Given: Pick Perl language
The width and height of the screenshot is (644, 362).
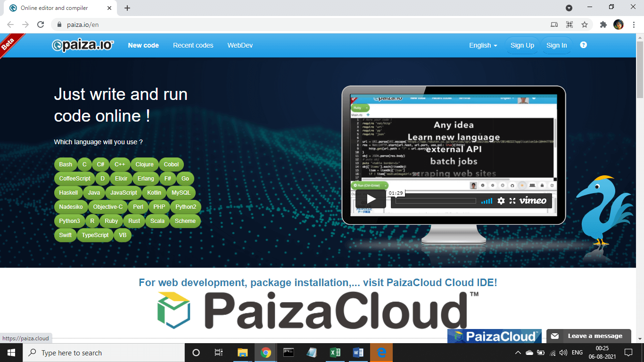Looking at the screenshot, I should click(138, 207).
